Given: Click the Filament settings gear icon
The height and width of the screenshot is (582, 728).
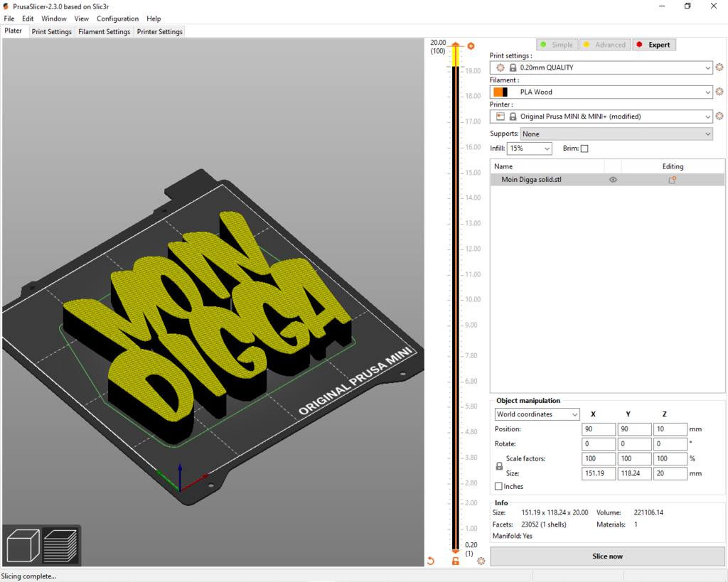Looking at the screenshot, I should point(719,92).
